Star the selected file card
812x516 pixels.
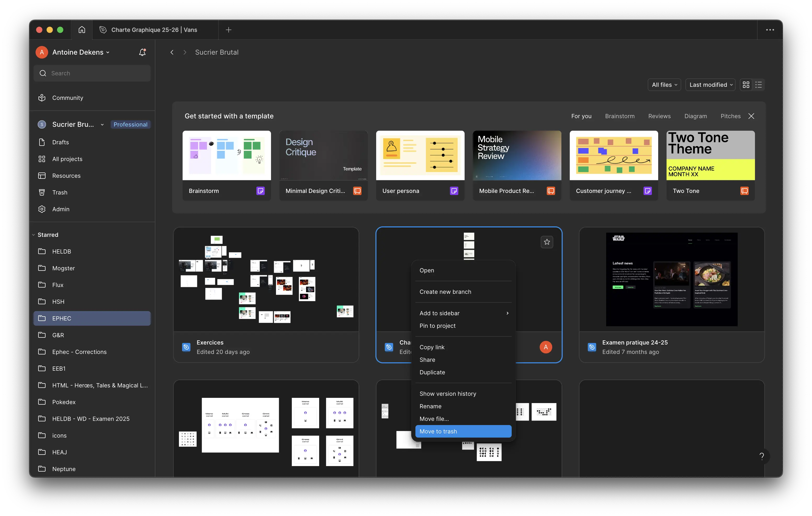coord(547,242)
